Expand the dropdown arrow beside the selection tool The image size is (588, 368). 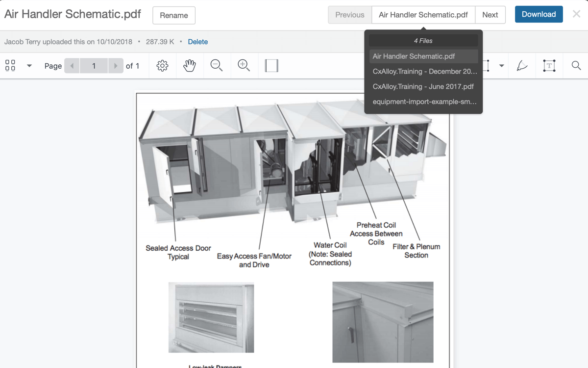[x=502, y=66]
